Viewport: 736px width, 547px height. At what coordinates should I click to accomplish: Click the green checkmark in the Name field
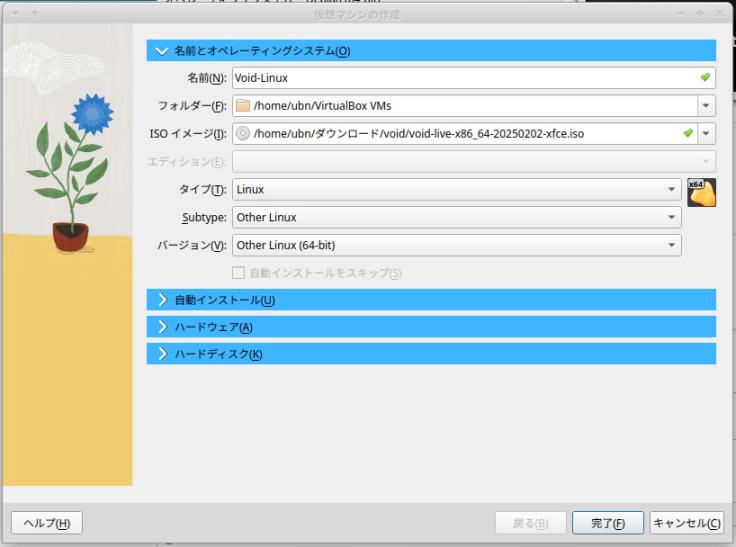[705, 77]
